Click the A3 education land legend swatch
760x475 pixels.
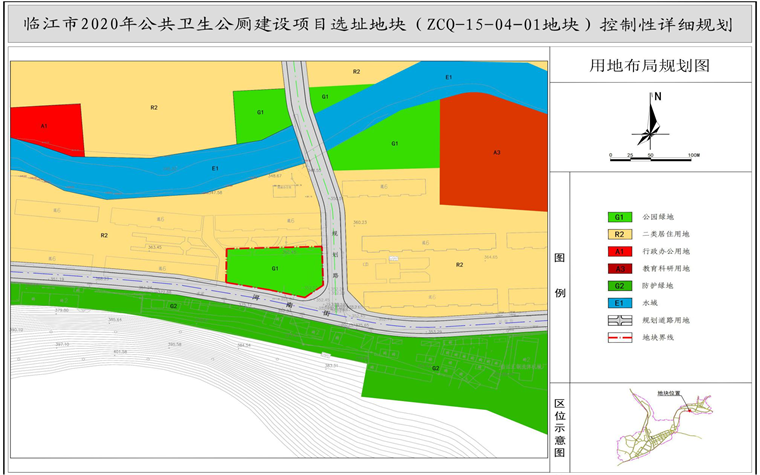619,268
